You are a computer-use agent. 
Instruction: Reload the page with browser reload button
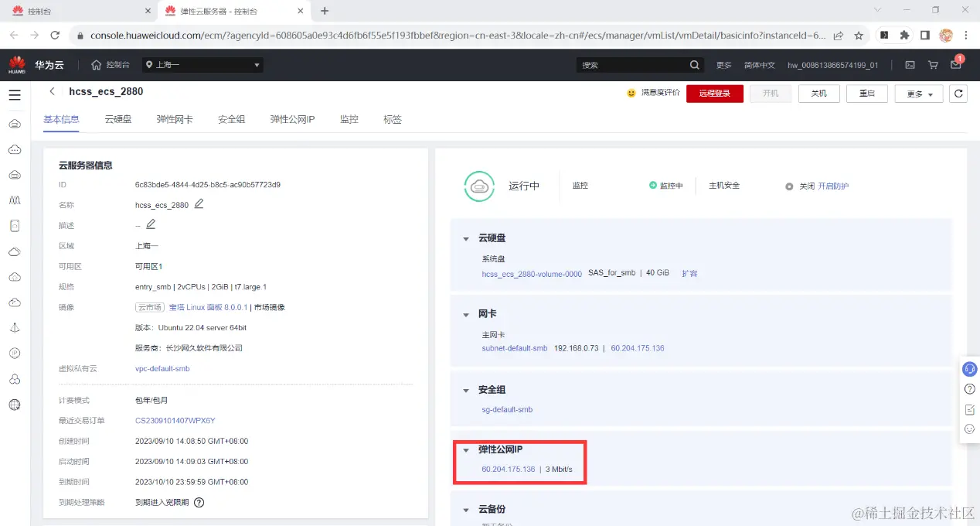point(55,36)
